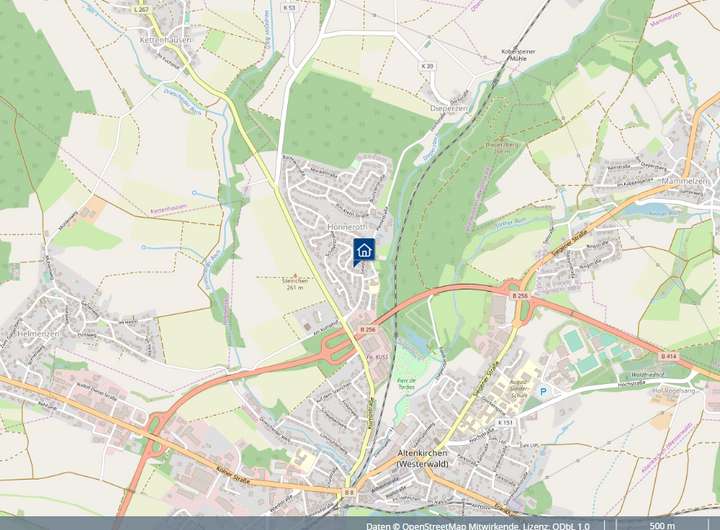Click the blue house location marker
The image size is (720, 530).
[x=364, y=252]
